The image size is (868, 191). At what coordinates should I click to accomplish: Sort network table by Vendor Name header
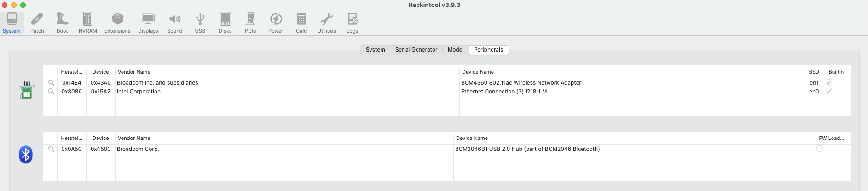(x=134, y=72)
